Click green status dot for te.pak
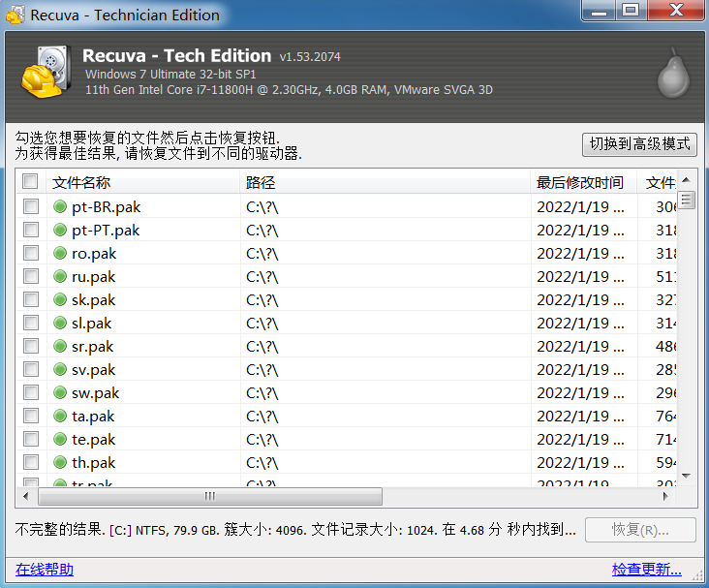Viewport: 709px width, 588px height. point(60,439)
